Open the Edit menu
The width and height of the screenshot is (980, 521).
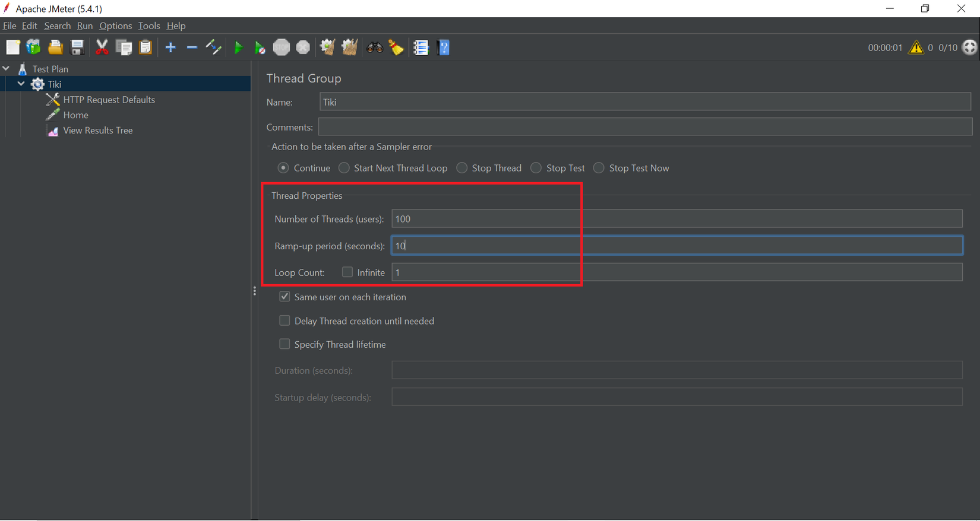pyautogui.click(x=30, y=26)
